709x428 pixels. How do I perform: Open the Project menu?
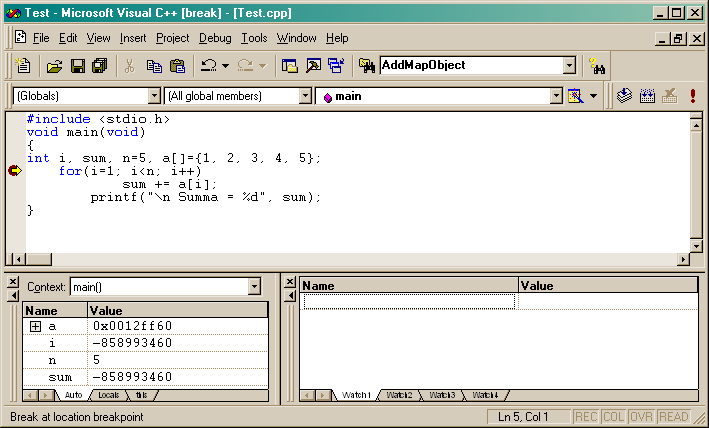pyautogui.click(x=173, y=38)
